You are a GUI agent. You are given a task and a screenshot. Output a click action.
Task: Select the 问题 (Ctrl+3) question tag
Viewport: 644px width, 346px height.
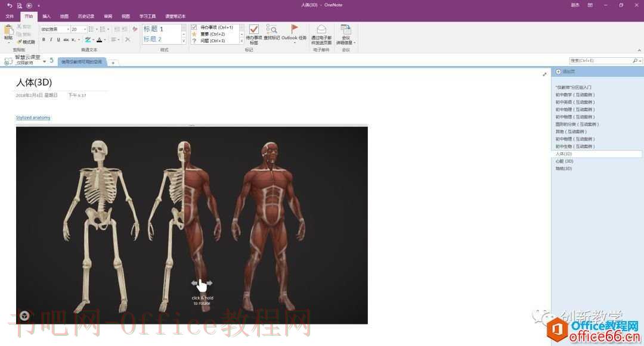[209, 40]
